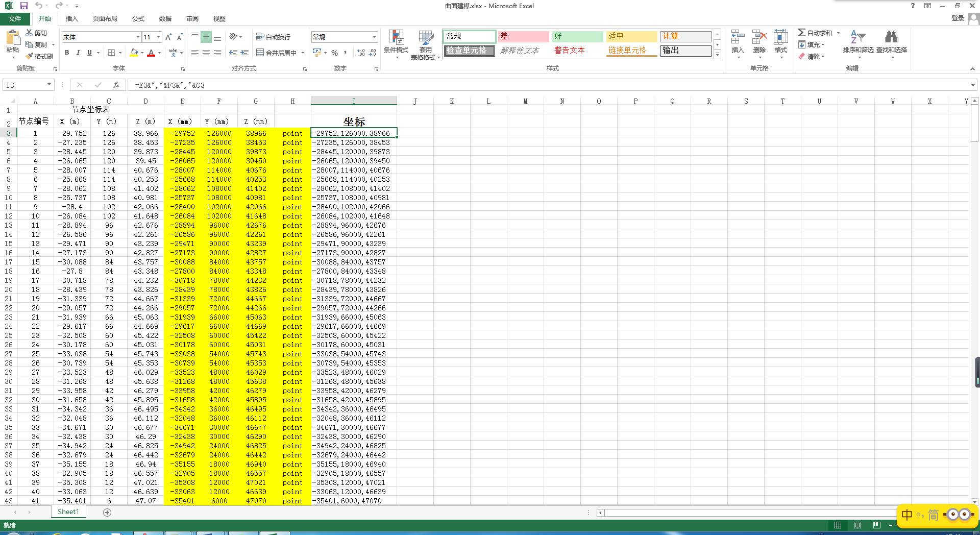
Task: Click the Undo arrow icon
Action: 39,6
